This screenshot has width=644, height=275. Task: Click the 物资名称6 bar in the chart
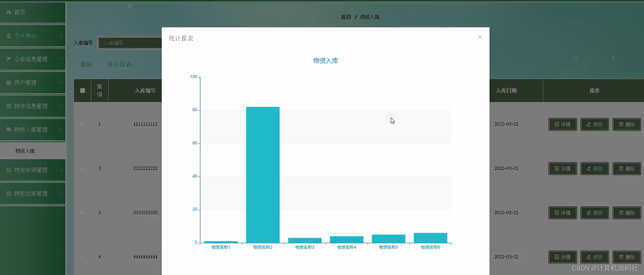pyautogui.click(x=430, y=238)
